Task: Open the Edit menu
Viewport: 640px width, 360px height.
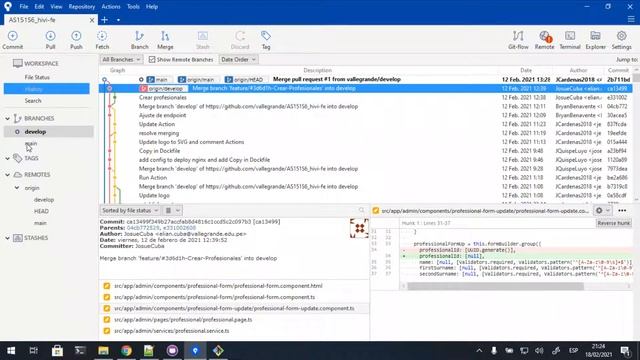Action: (x=39, y=7)
